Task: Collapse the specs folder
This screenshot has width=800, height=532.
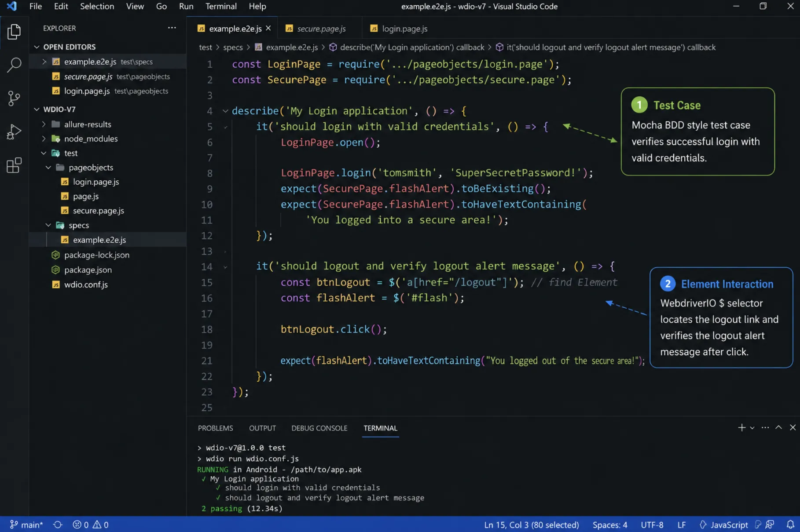Action: click(x=48, y=225)
